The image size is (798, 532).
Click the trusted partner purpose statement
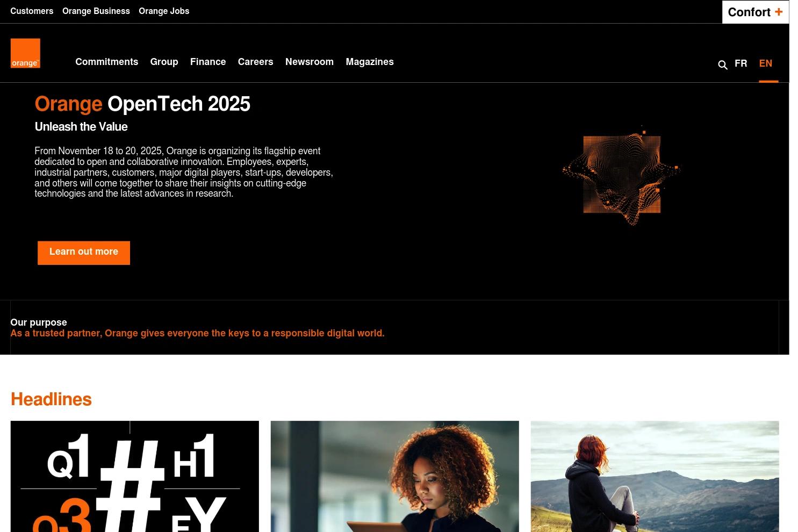click(197, 333)
